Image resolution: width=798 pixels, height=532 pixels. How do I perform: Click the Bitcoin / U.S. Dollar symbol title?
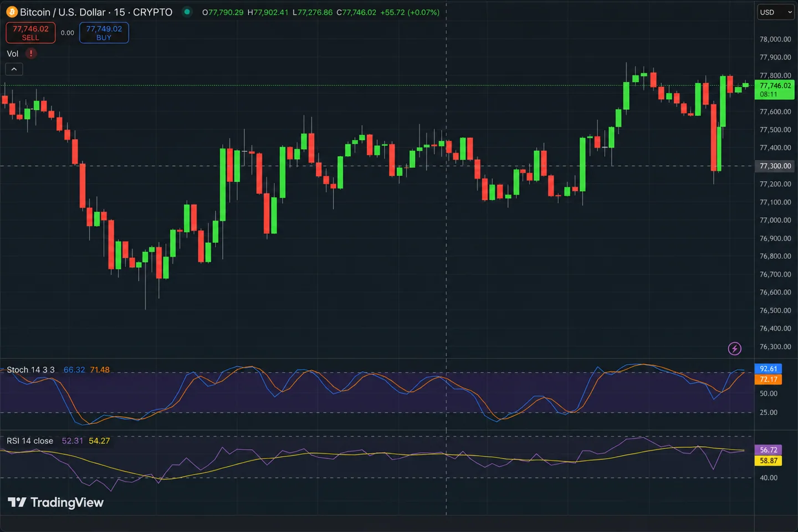coord(96,12)
